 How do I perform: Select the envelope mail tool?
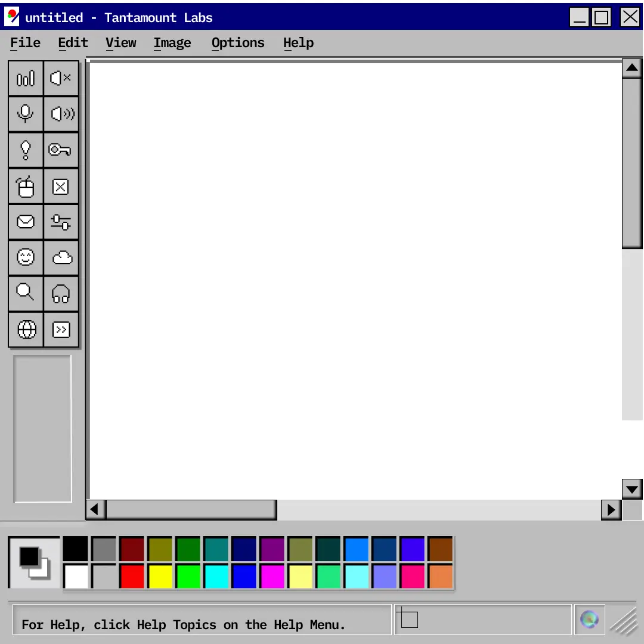pos(26,222)
